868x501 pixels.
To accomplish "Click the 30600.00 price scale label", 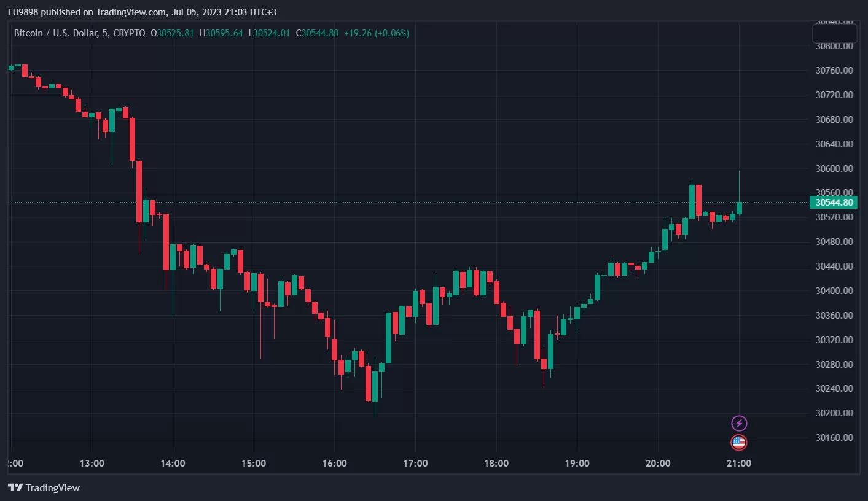I will click(x=834, y=169).
